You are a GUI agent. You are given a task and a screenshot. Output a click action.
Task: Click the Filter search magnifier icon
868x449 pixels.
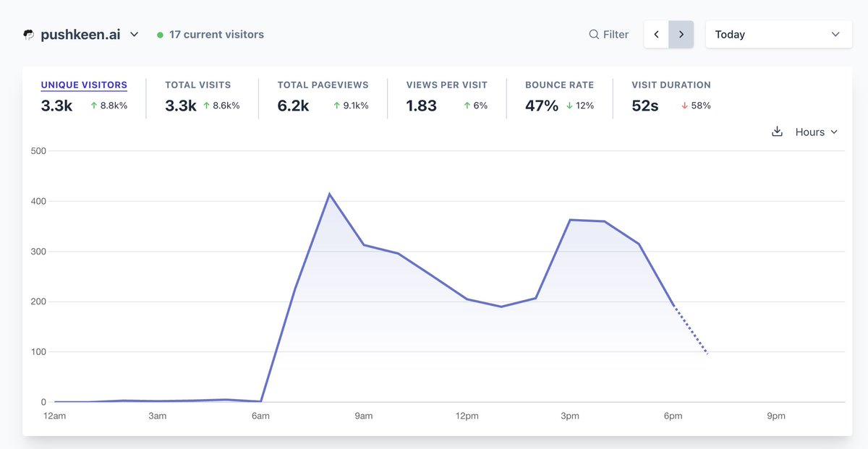(594, 34)
